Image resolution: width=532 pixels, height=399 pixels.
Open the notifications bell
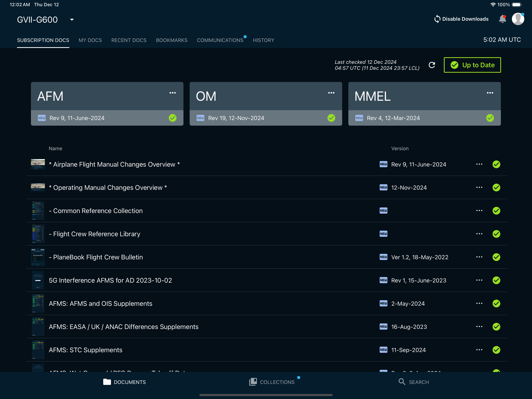(x=502, y=19)
